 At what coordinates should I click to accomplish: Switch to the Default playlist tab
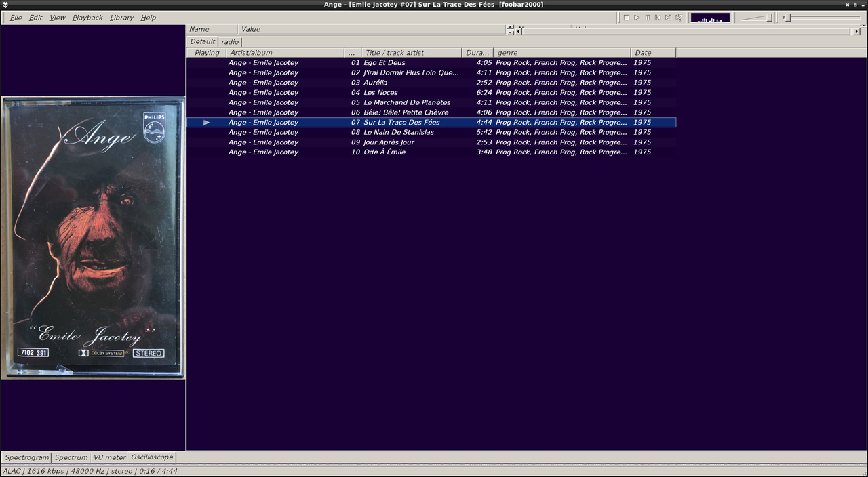coord(203,42)
